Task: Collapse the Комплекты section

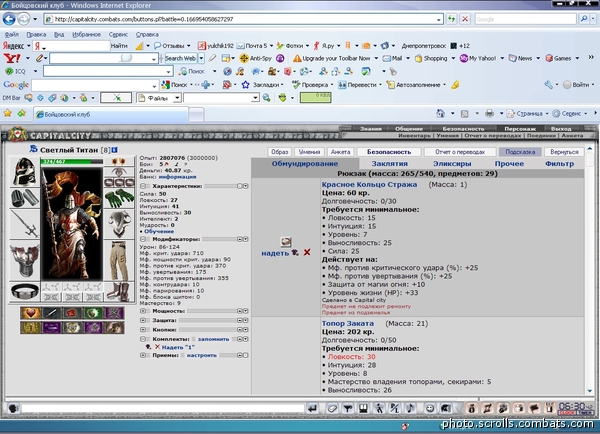Action: point(143,339)
